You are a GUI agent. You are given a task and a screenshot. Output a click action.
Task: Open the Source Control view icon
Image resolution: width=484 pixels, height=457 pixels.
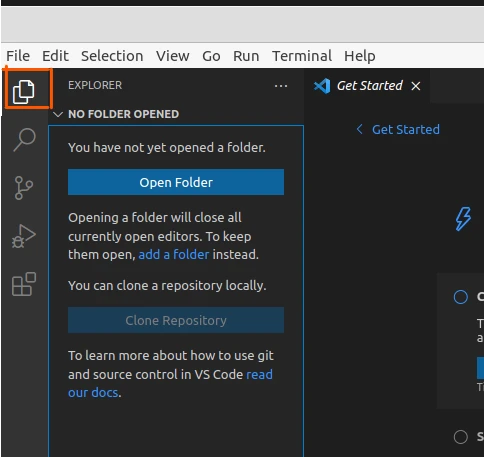(x=24, y=188)
